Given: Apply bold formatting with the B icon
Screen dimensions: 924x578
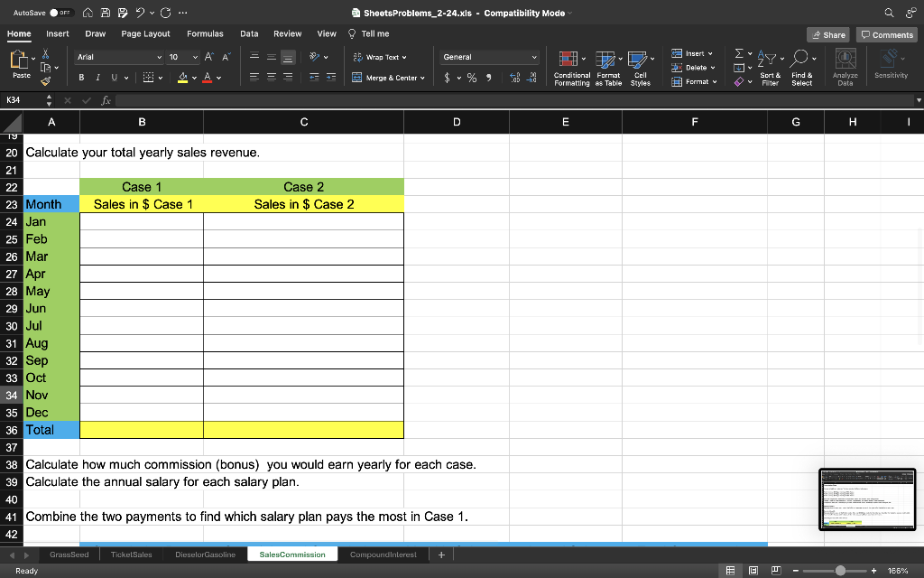Looking at the screenshot, I should [x=81, y=78].
